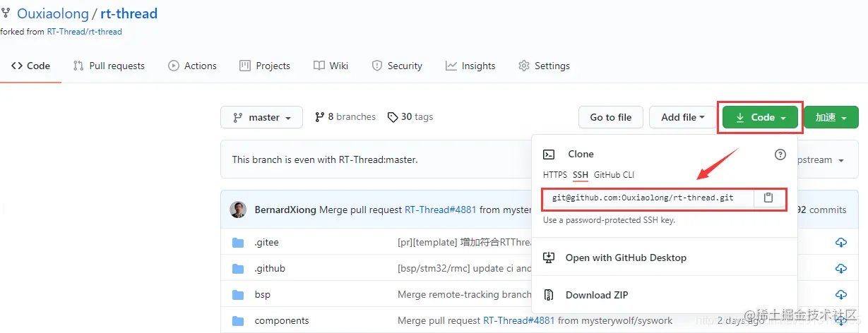
Task: Click the Insights graph icon
Action: 451,66
